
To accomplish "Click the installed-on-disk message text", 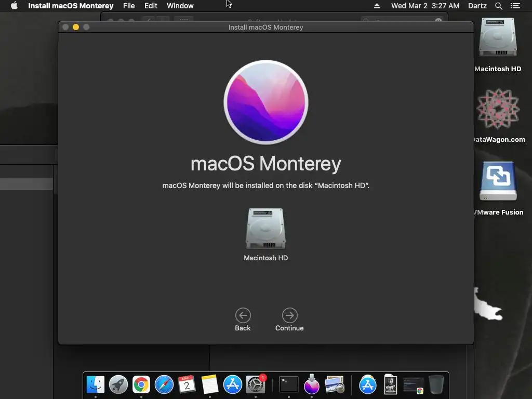I will tap(265, 185).
